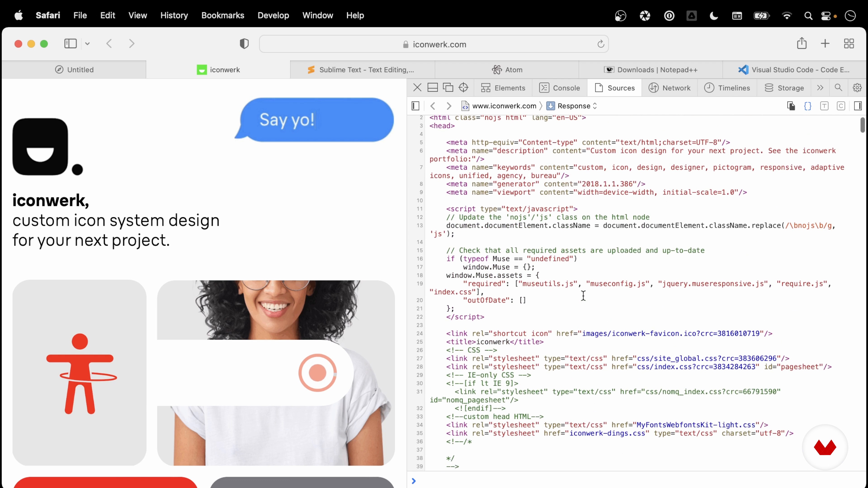Open the Develop menu

tap(273, 15)
